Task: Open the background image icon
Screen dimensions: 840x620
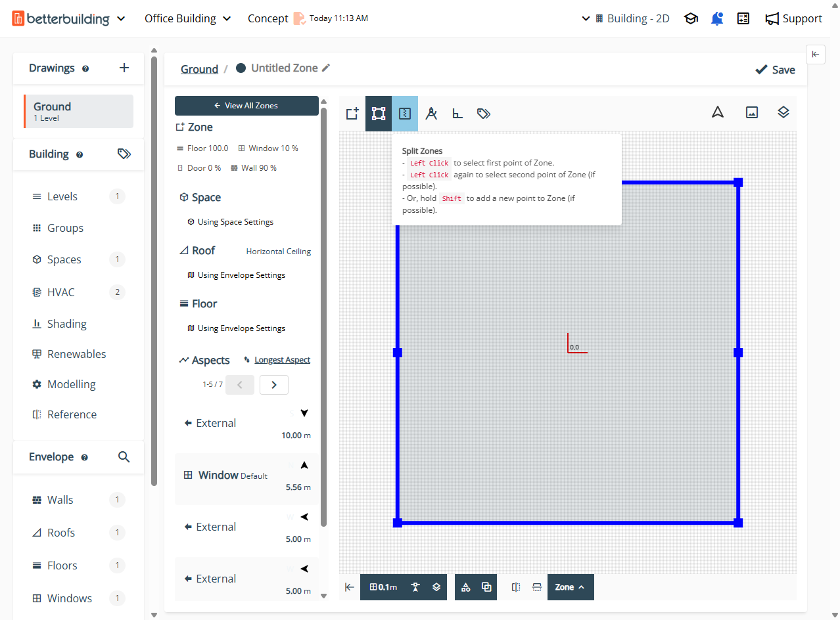Action: pos(752,112)
